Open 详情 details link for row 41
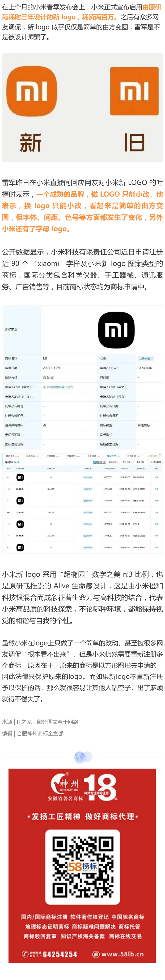 coord(156,477)
